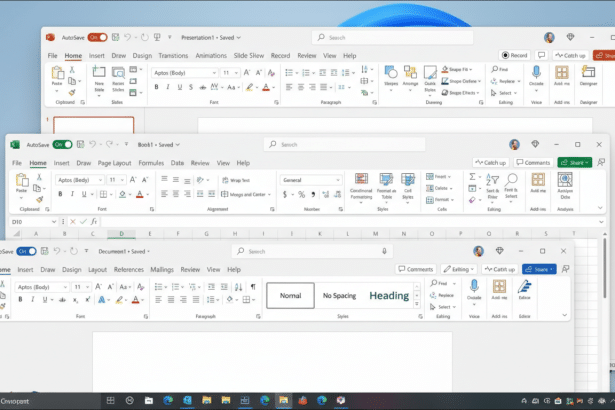This screenshot has width=615, height=410.
Task: Open Name Box dropdown showing D10
Action: [x=54, y=222]
